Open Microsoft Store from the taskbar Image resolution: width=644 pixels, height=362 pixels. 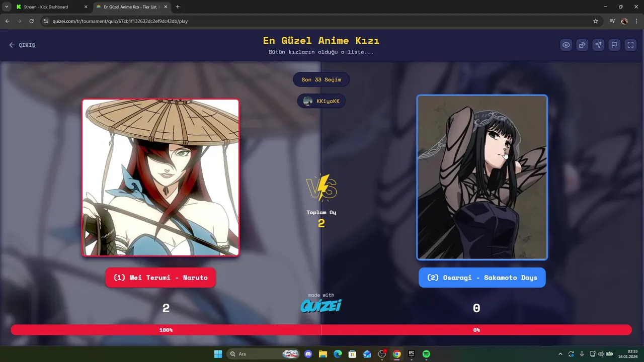click(352, 354)
